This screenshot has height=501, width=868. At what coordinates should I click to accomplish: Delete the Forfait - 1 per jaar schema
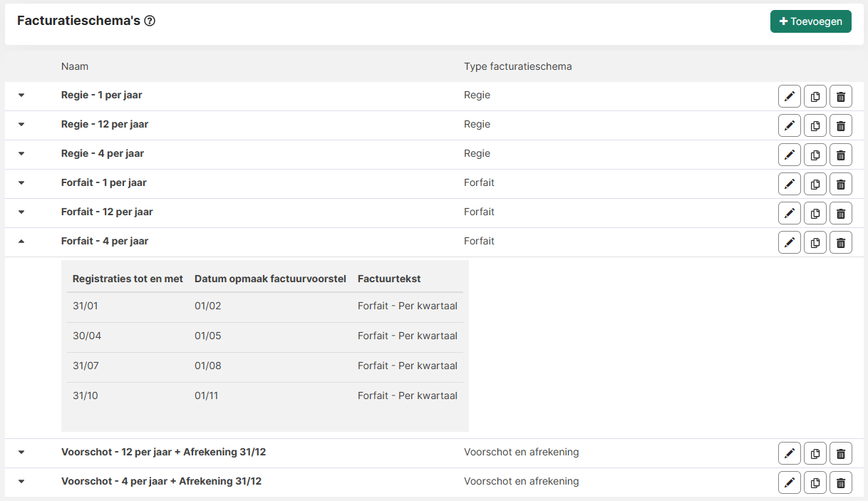[840, 184]
